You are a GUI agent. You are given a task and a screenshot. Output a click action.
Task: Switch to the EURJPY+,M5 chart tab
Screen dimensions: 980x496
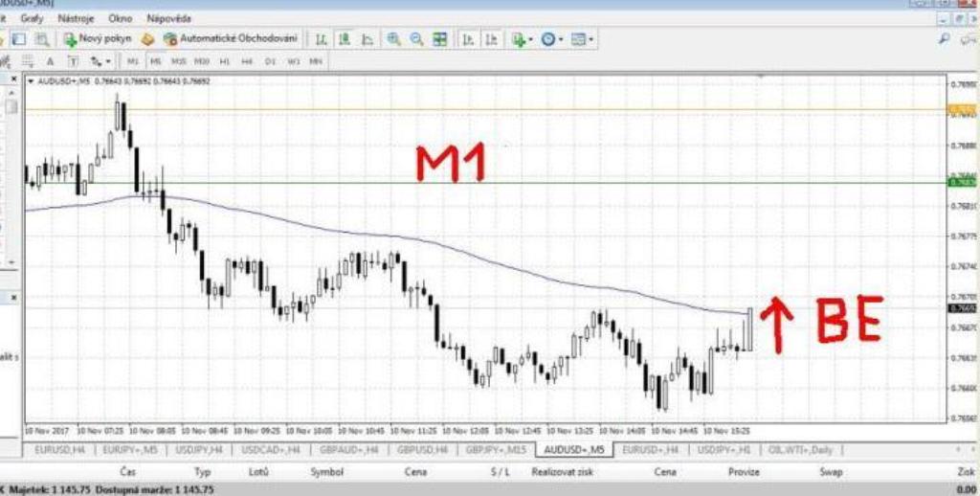(x=131, y=450)
